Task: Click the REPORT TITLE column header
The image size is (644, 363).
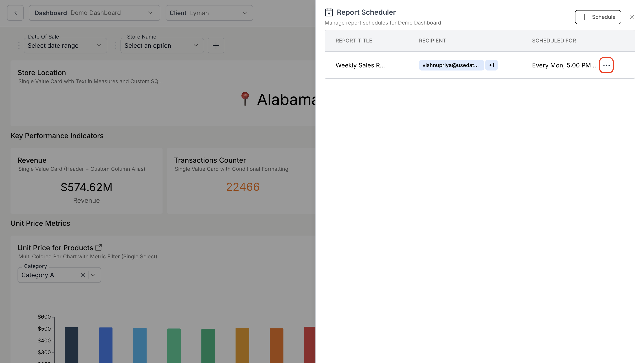Action: coord(354,41)
